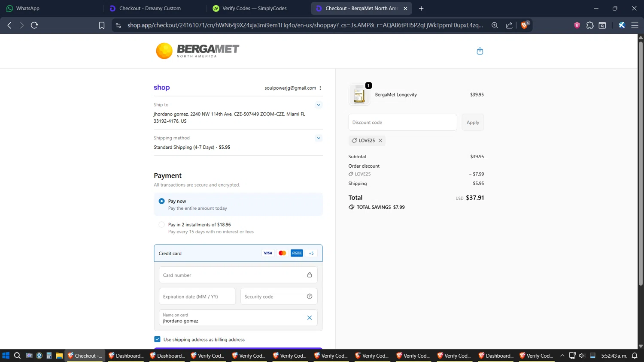Viewport: 644px width, 362px height.
Task: Switch to Verify Codes — SimplyCodes tab
Action: 258,8
